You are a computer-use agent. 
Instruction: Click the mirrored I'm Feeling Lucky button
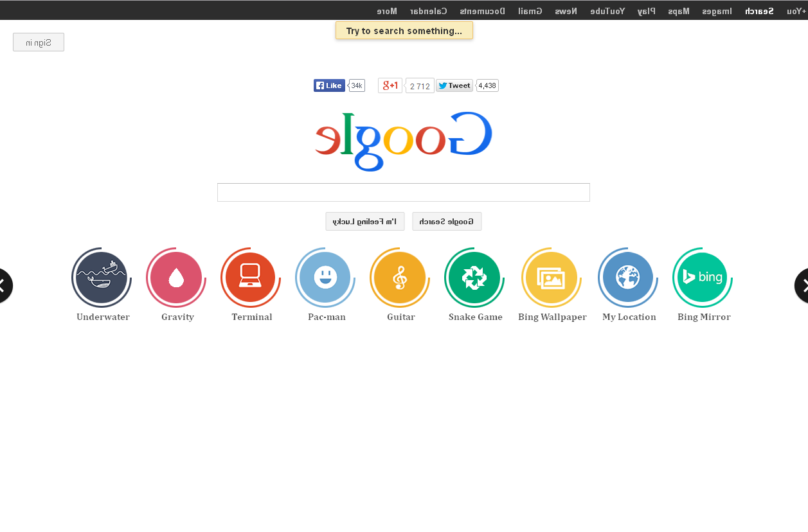pos(365,222)
